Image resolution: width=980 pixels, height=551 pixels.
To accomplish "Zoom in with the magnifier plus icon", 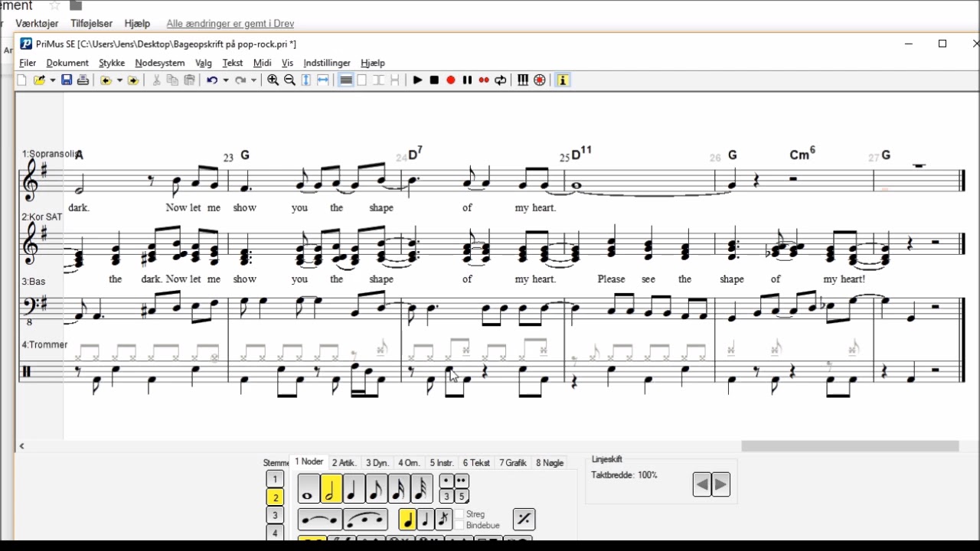I will [273, 80].
